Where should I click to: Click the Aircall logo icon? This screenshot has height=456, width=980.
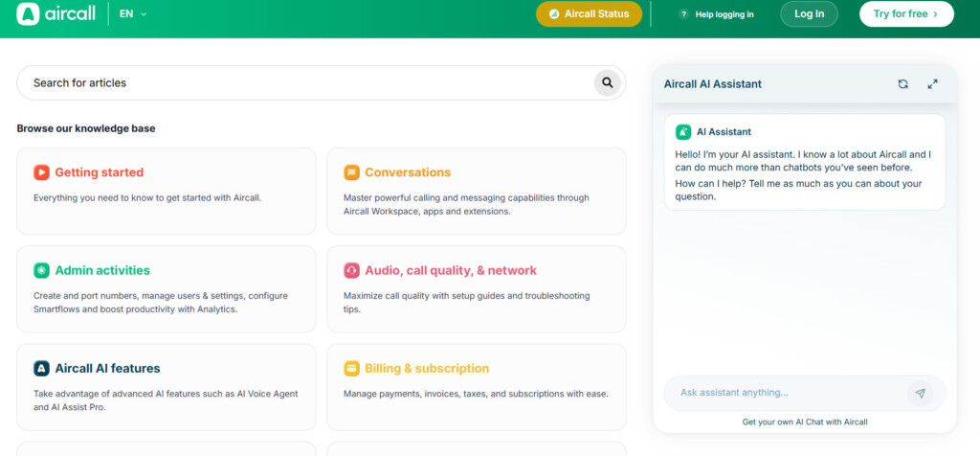point(28,13)
